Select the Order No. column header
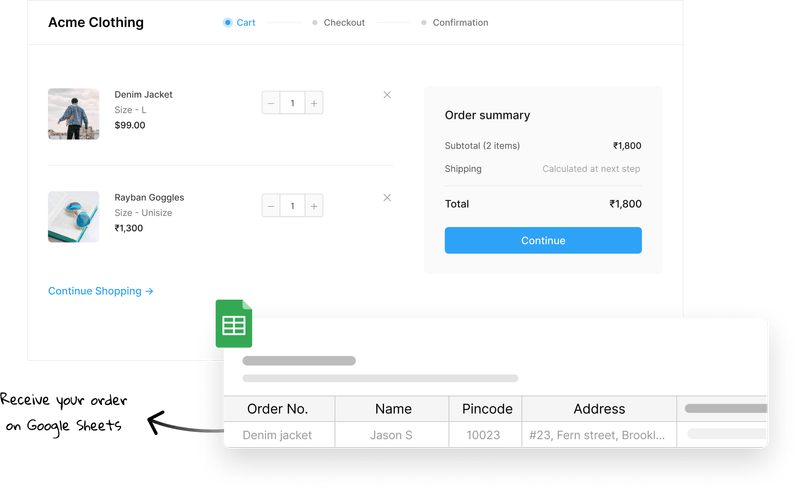This screenshot has height=493, width=800. tap(277, 409)
